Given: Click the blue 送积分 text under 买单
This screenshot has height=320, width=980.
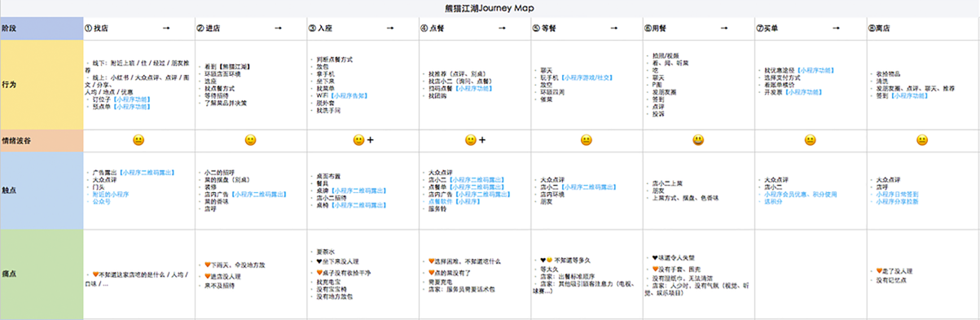Looking at the screenshot, I should pos(773,201).
